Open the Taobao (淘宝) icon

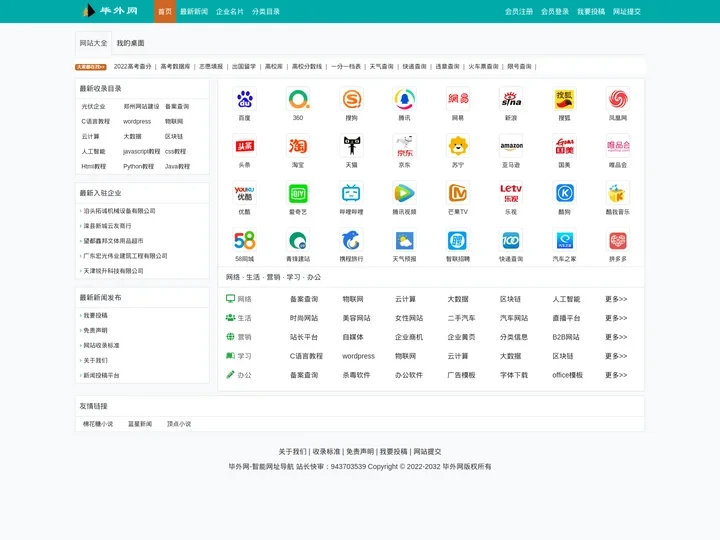(298, 146)
